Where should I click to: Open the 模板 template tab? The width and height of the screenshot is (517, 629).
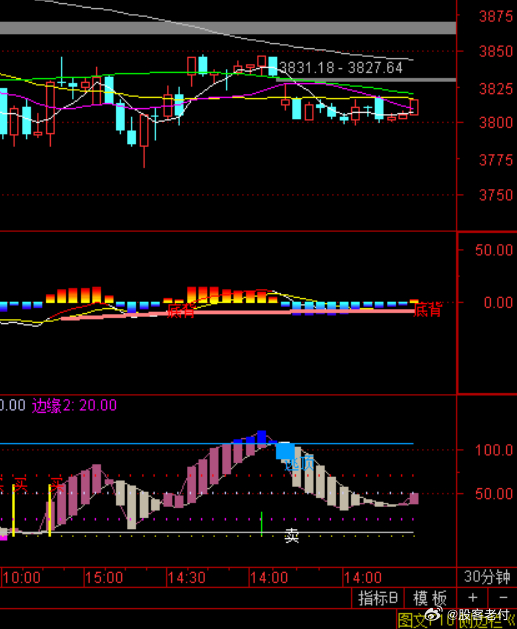click(430, 598)
